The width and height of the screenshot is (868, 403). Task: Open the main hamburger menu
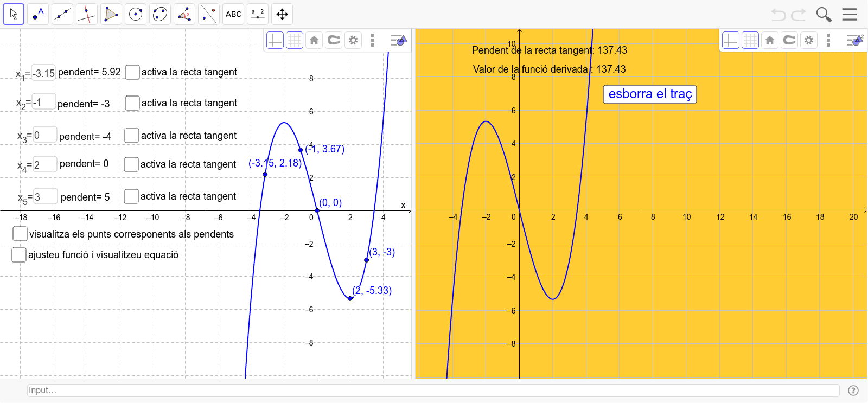click(x=850, y=15)
